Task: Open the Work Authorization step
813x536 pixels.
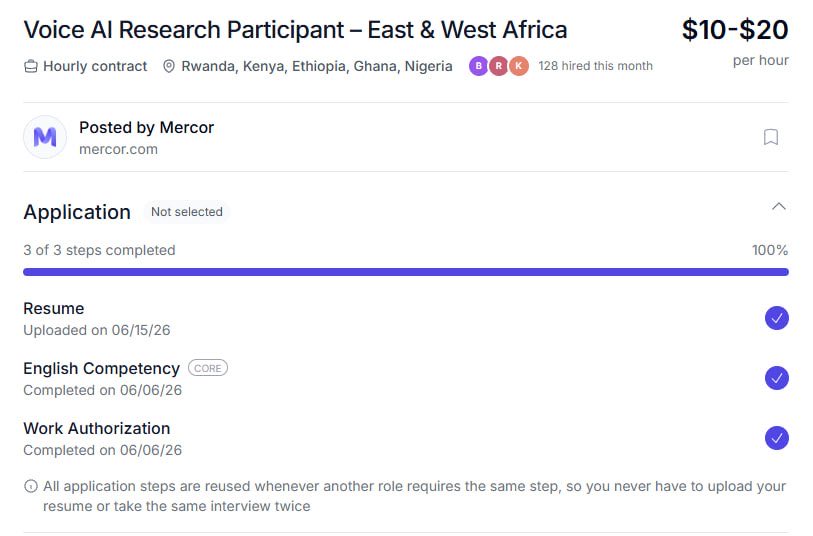Action: point(406,439)
